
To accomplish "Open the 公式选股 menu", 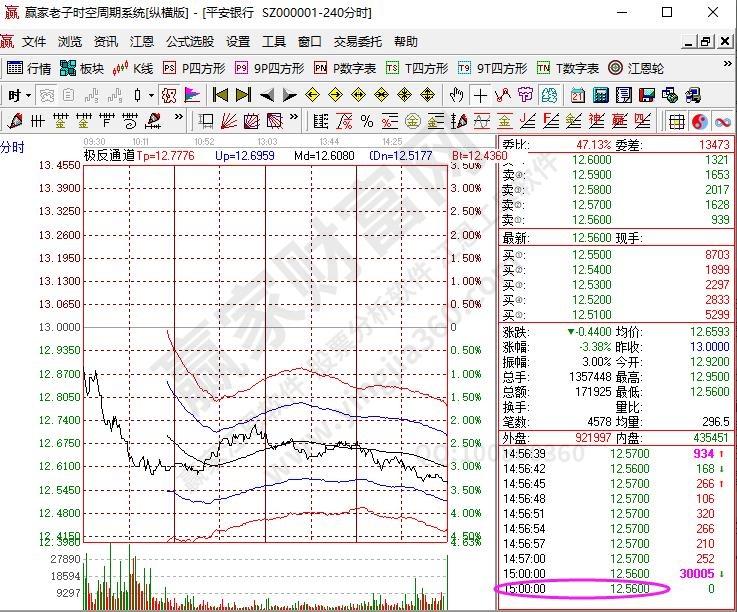I will pyautogui.click(x=190, y=42).
